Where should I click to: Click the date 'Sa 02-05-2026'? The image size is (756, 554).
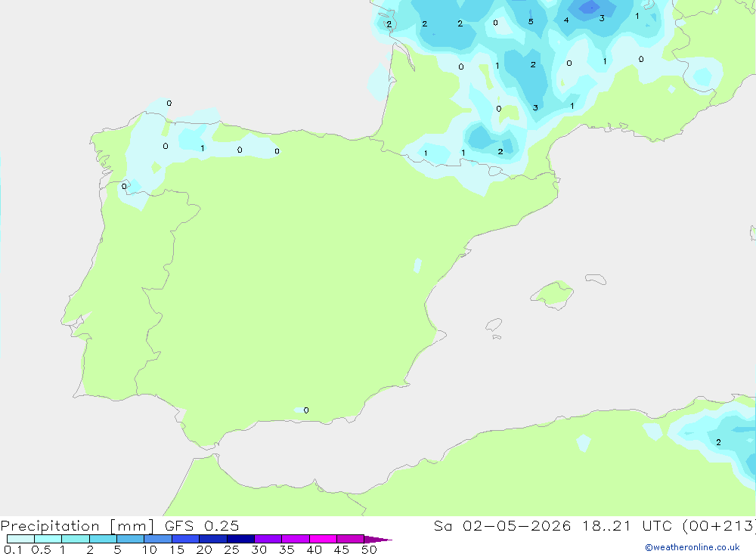click(502, 525)
